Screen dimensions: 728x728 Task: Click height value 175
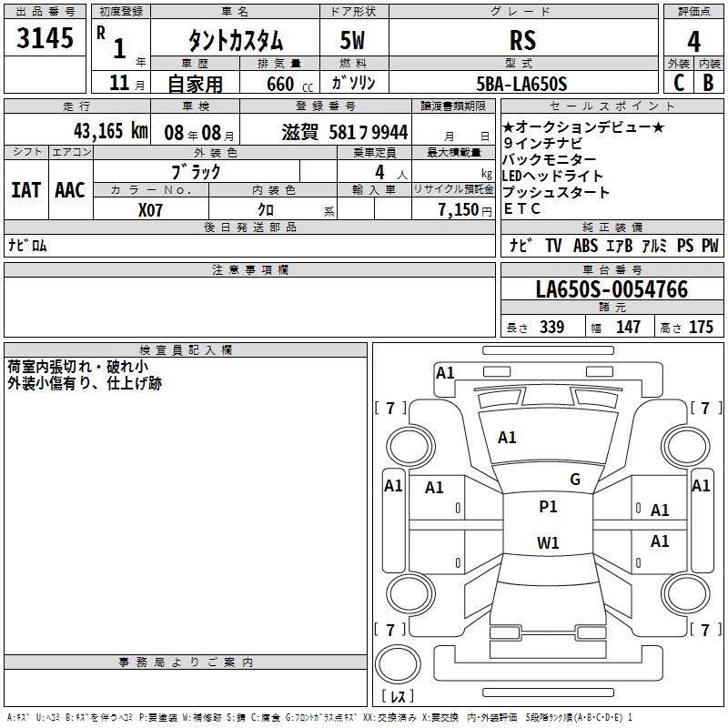[x=701, y=327]
